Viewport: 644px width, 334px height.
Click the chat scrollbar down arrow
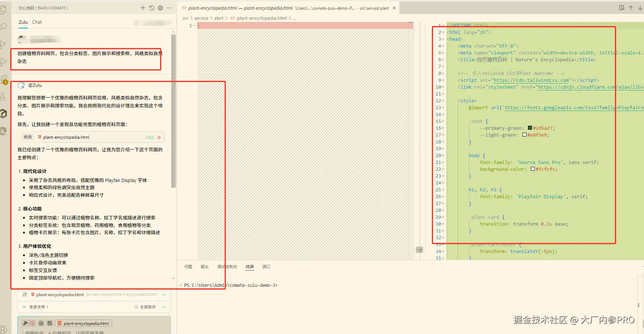tap(173, 279)
